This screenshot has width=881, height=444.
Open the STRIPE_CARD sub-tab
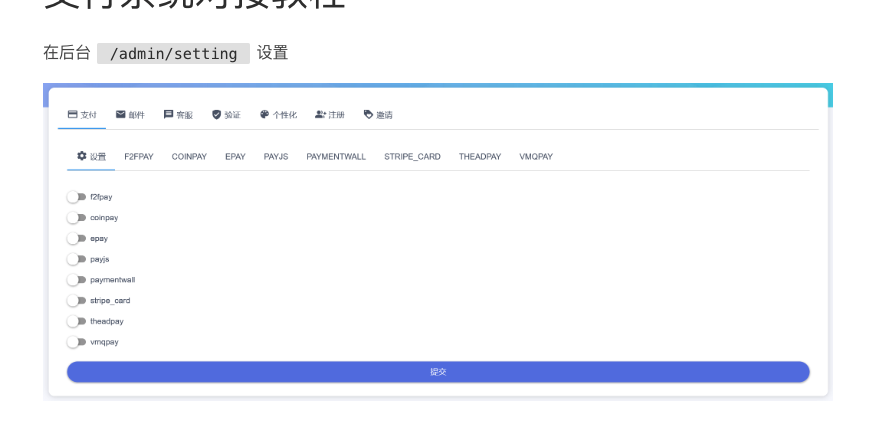pos(412,157)
